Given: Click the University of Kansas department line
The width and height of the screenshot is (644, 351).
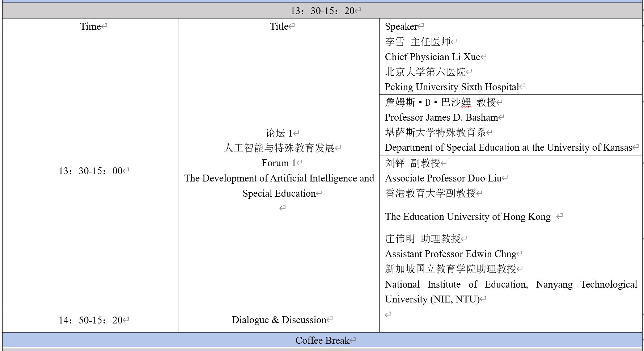Looking at the screenshot, I should pos(508,147).
